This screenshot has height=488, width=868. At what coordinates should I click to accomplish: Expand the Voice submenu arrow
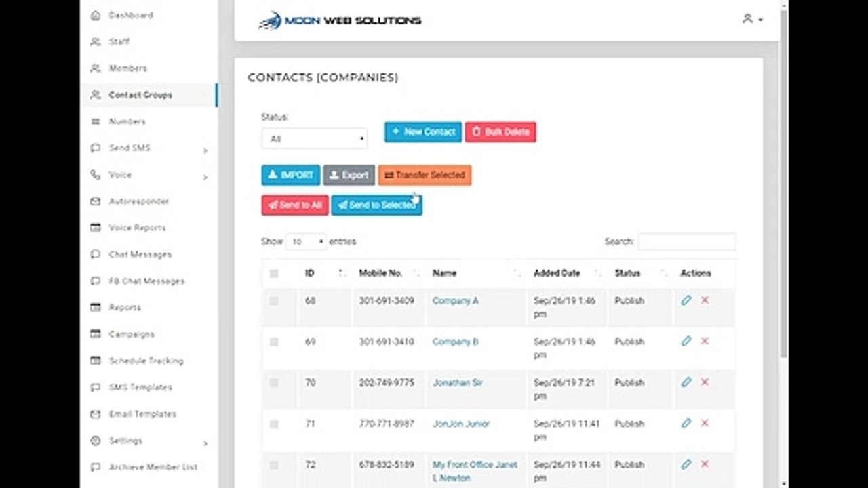pyautogui.click(x=205, y=178)
